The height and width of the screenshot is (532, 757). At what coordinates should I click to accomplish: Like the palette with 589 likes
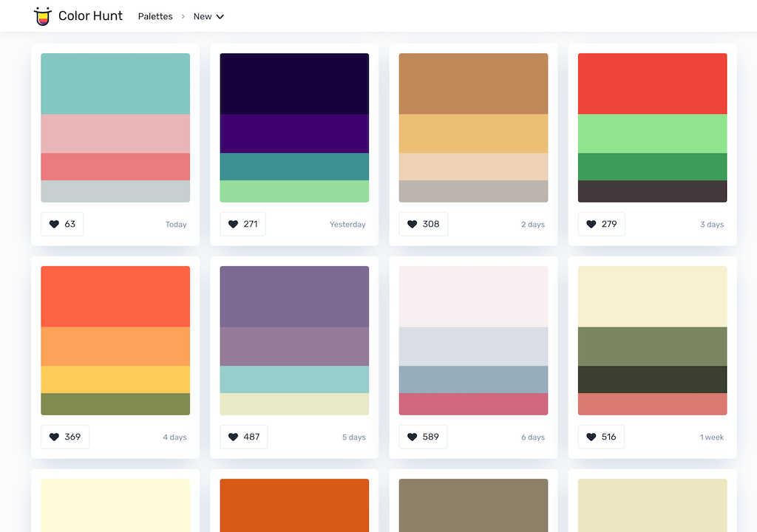pyautogui.click(x=424, y=437)
